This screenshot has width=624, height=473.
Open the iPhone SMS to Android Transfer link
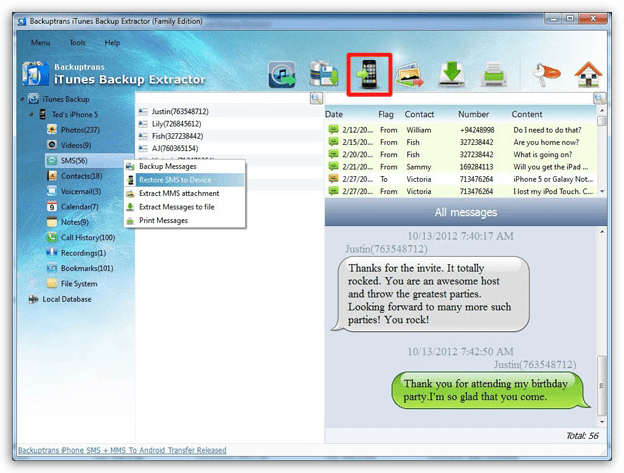pyautogui.click(x=122, y=450)
